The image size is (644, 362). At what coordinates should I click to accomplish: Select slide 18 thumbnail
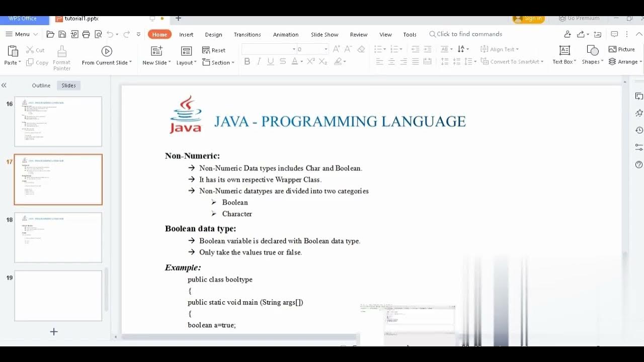[x=58, y=237]
